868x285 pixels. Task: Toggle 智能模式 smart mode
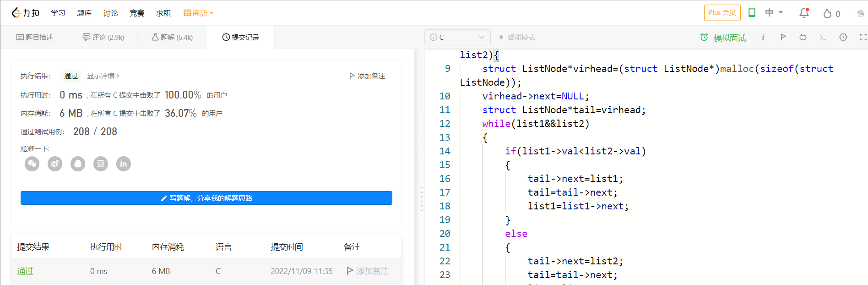click(x=517, y=37)
